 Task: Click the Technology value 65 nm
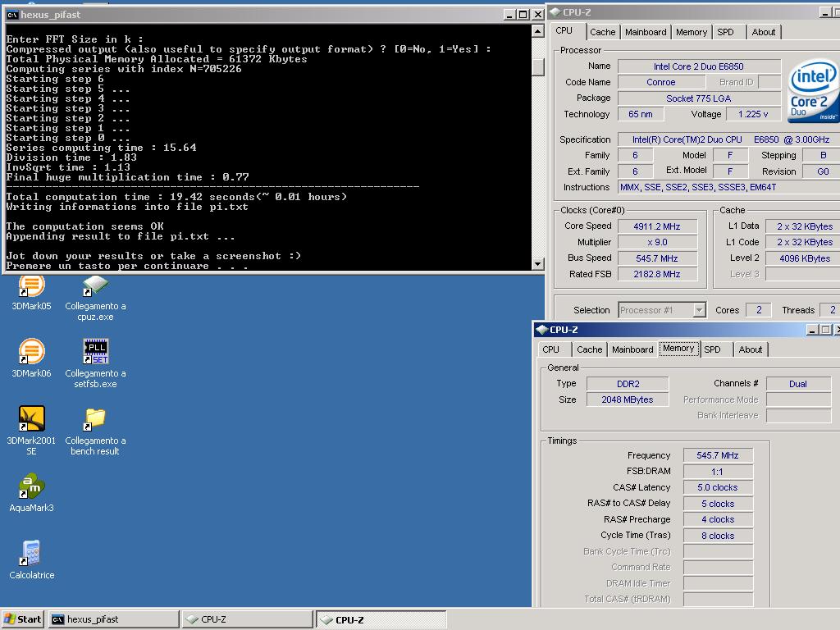(x=641, y=114)
